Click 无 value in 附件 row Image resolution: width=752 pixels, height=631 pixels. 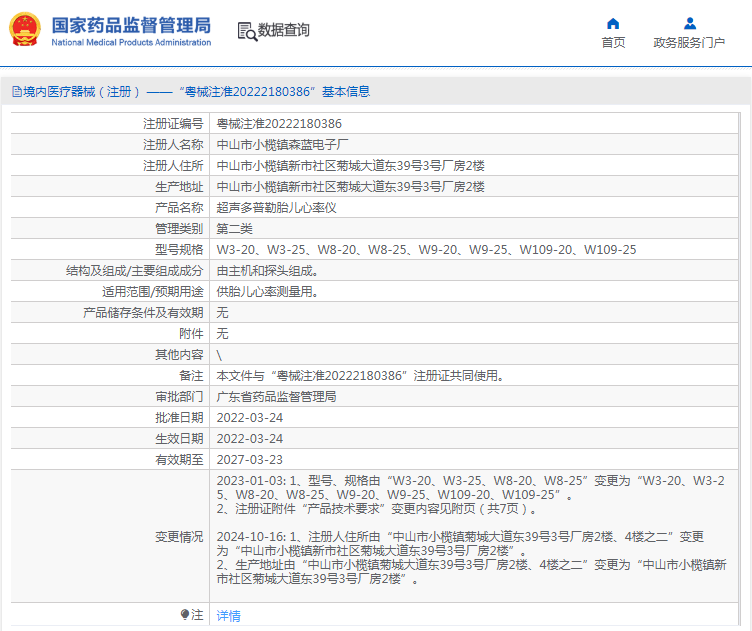(x=223, y=334)
